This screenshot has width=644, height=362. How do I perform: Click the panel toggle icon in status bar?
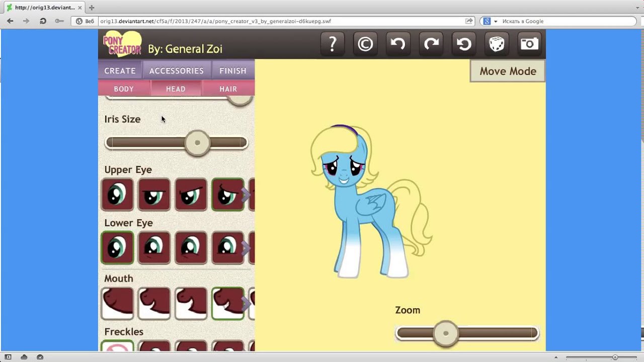click(8, 357)
